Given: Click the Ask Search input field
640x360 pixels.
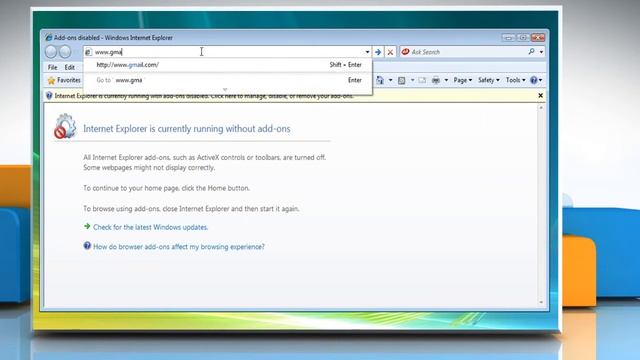Looking at the screenshot, I should pos(467,52).
